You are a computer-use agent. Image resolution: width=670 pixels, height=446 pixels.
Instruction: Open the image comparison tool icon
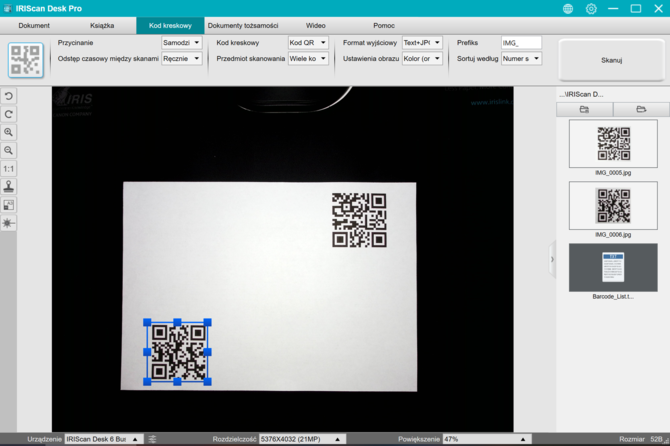(9, 205)
